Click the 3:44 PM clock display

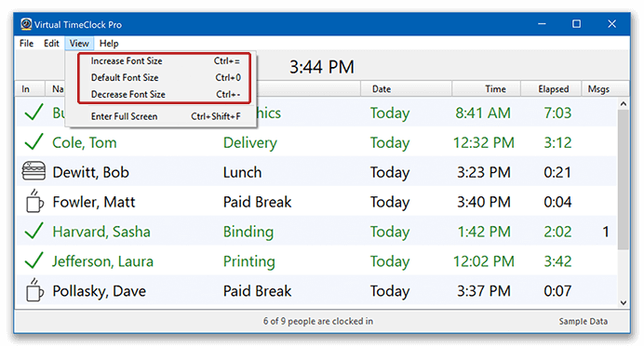pos(322,67)
